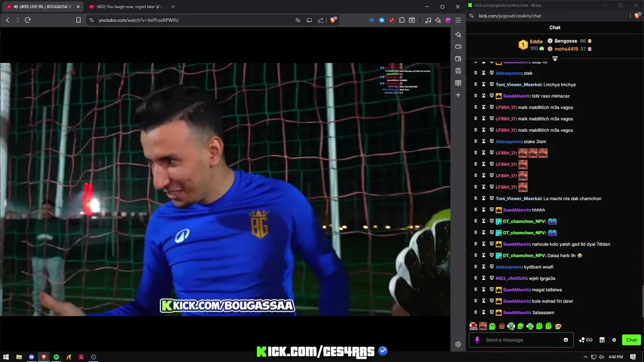Open Leo AI in the sidebar
Viewport: 644px width, 362px height.
pos(458,35)
